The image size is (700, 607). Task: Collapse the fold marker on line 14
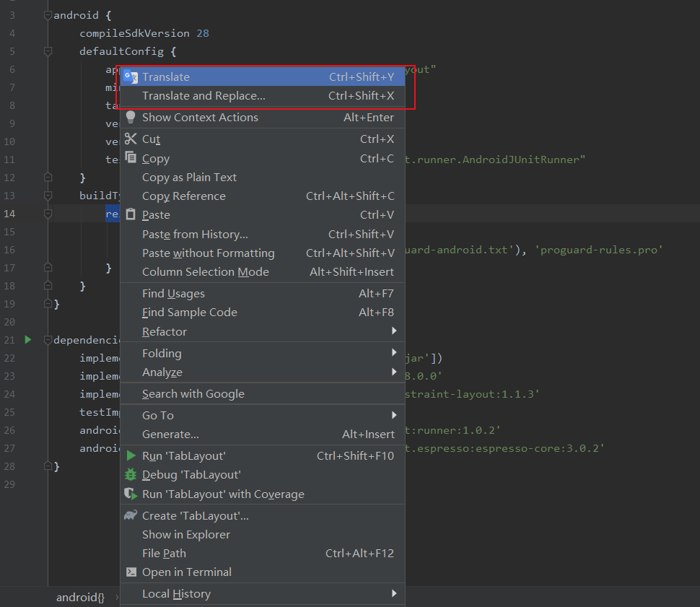click(48, 214)
